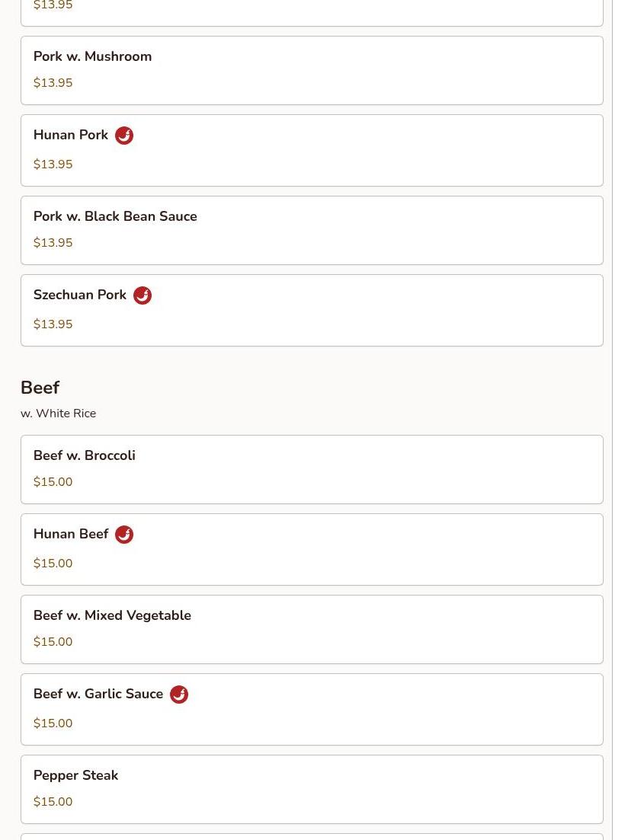Click the Beef section heading
The height and width of the screenshot is (840, 628).
40,388
